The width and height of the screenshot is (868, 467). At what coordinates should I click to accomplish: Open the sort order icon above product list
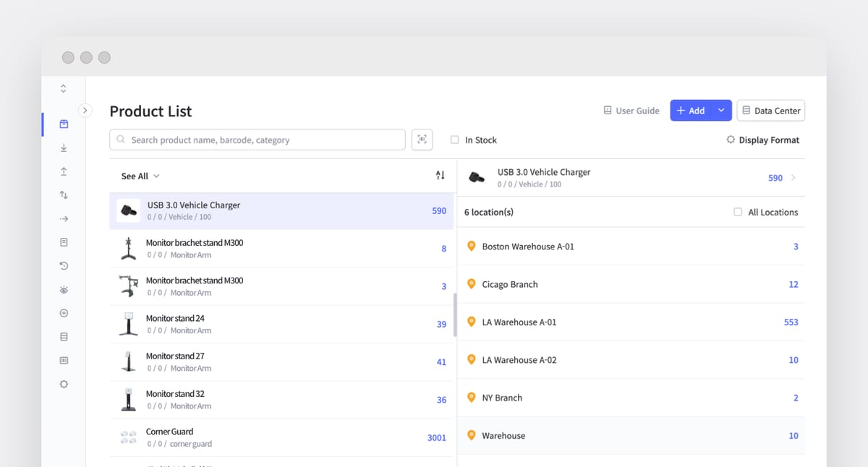440,175
